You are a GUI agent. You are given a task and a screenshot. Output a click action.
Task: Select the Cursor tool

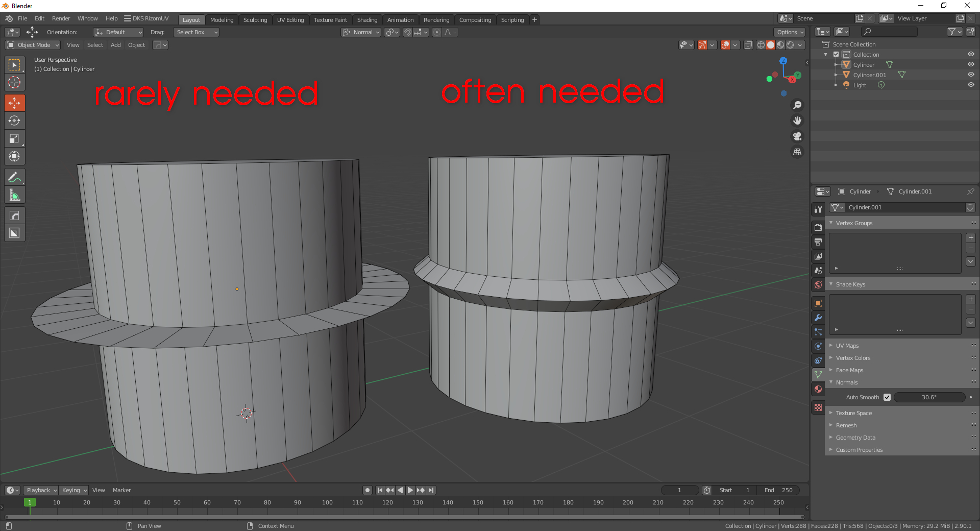pos(14,82)
